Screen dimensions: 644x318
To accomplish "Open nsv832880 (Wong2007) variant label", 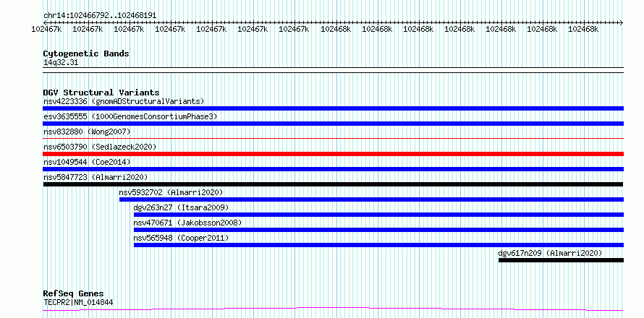I will 87,132.
